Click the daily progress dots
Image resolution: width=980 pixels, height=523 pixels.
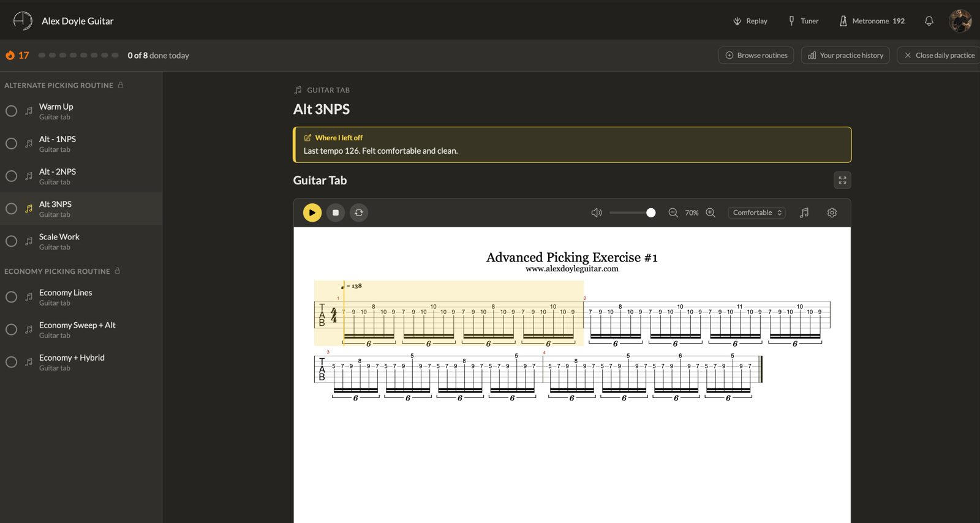pyautogui.click(x=78, y=55)
